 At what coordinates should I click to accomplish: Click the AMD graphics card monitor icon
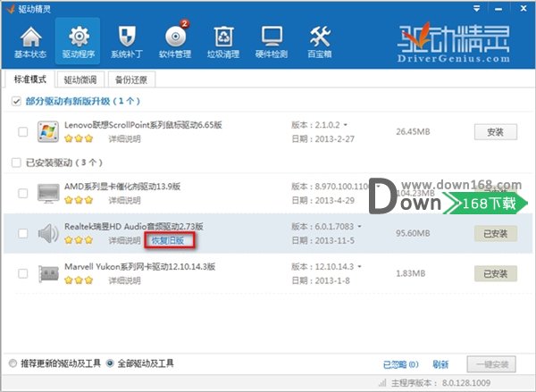pyautogui.click(x=48, y=193)
